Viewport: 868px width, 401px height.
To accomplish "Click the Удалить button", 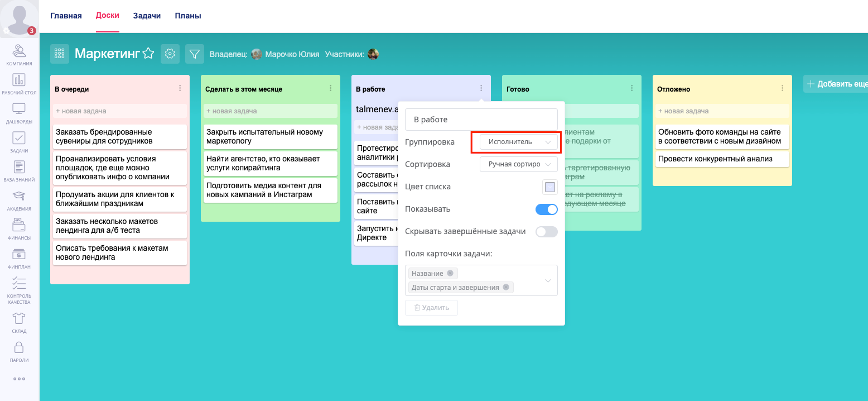I will click(x=431, y=308).
